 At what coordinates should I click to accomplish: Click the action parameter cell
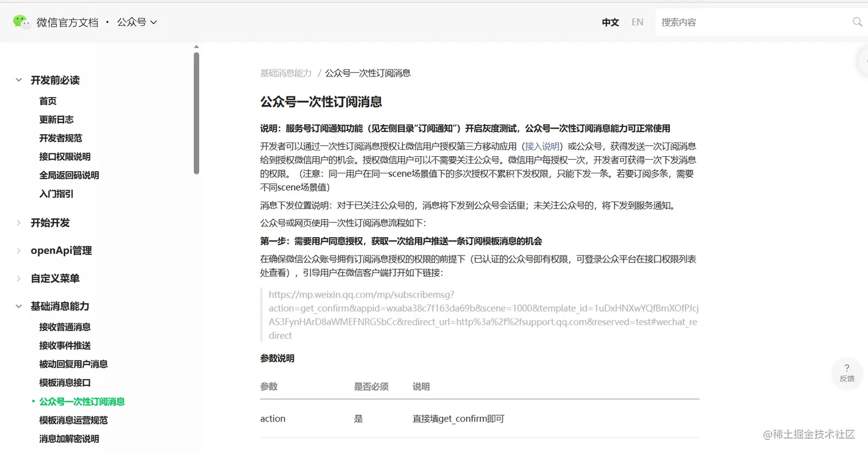point(273,419)
